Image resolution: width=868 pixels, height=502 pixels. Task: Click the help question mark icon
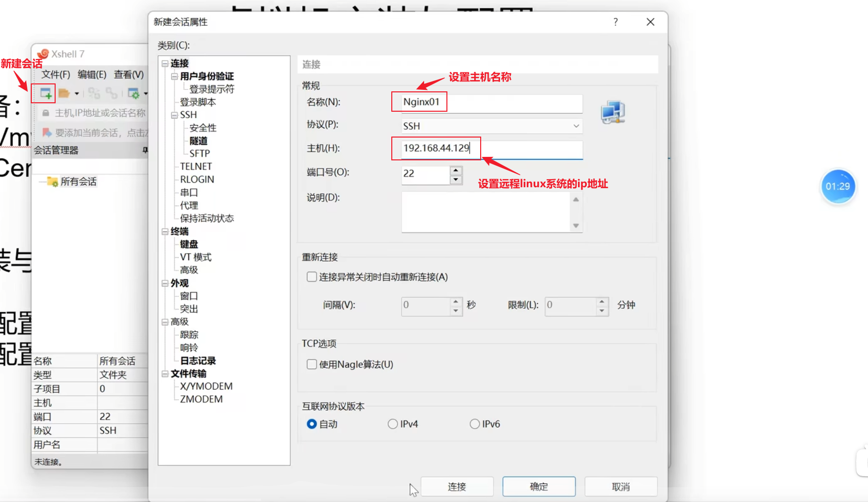tap(616, 22)
